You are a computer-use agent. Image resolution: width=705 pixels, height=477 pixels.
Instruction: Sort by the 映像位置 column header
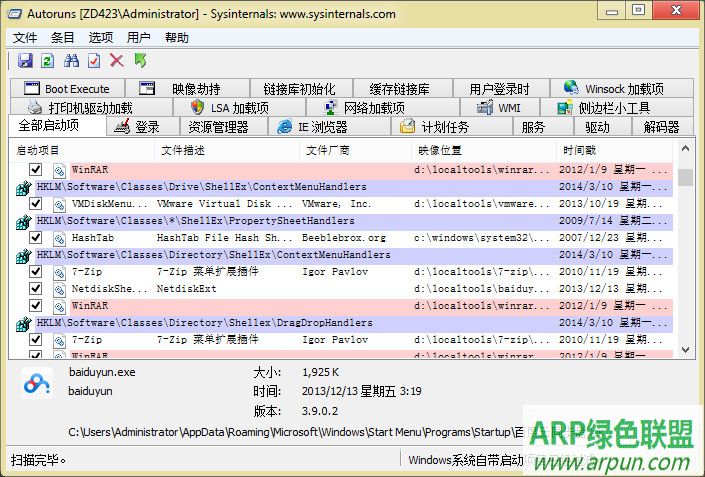[x=483, y=150]
